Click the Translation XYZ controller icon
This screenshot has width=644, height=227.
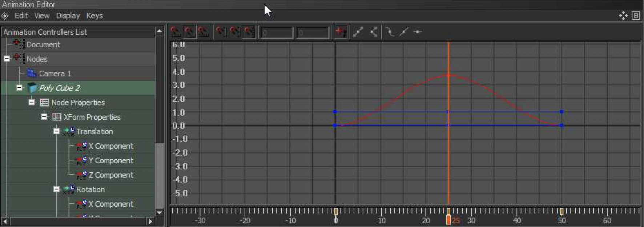coord(69,132)
